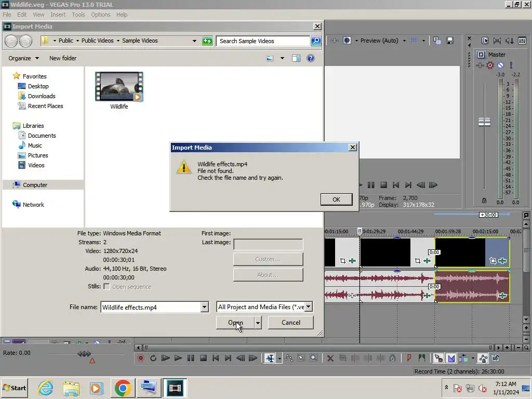
Task: Click the New folder button
Action: 63,58
